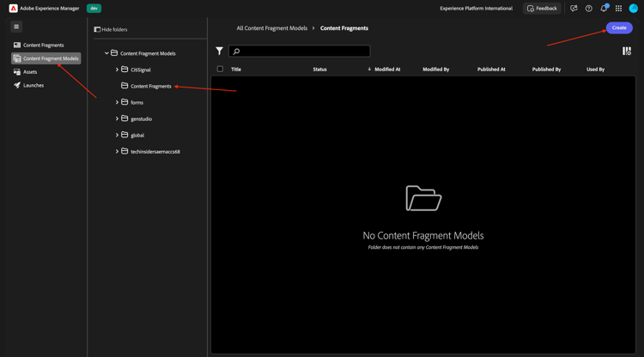Click the CitiSignal folder icon
The image size is (644, 357).
pos(125,70)
